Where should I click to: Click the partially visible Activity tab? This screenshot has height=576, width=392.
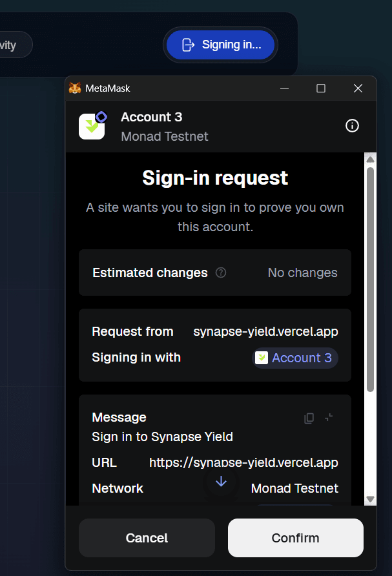[13, 45]
